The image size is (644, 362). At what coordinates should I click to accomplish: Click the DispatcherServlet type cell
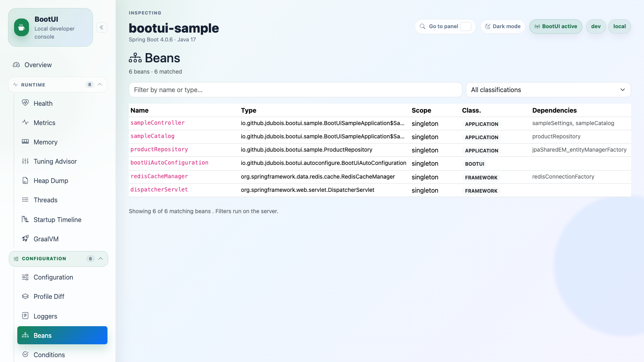click(x=308, y=190)
